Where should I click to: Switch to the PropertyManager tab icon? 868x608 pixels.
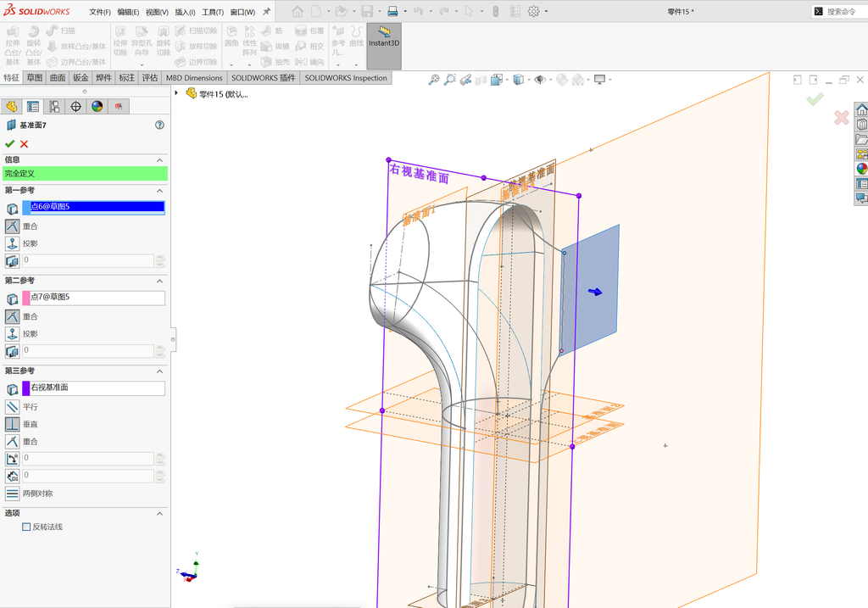[33, 106]
